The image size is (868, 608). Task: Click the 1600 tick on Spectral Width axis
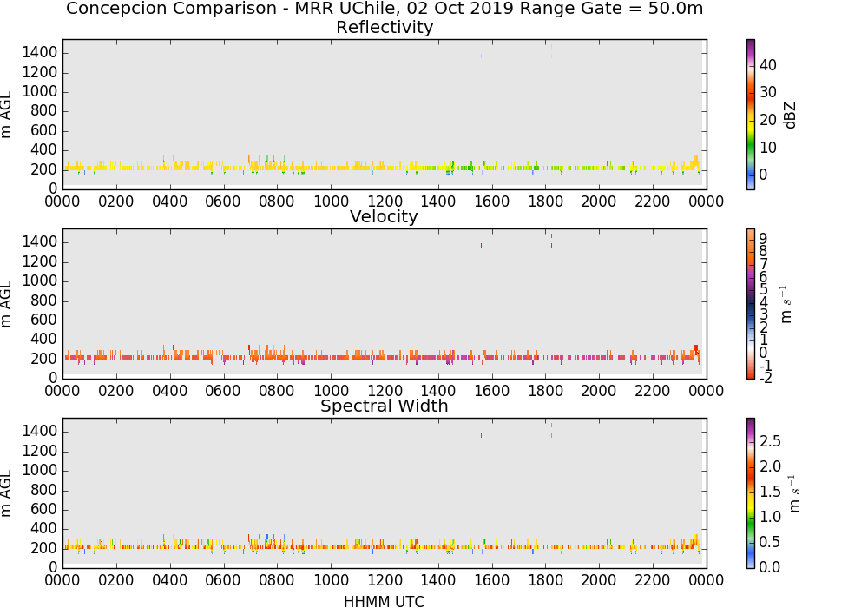tap(492, 580)
